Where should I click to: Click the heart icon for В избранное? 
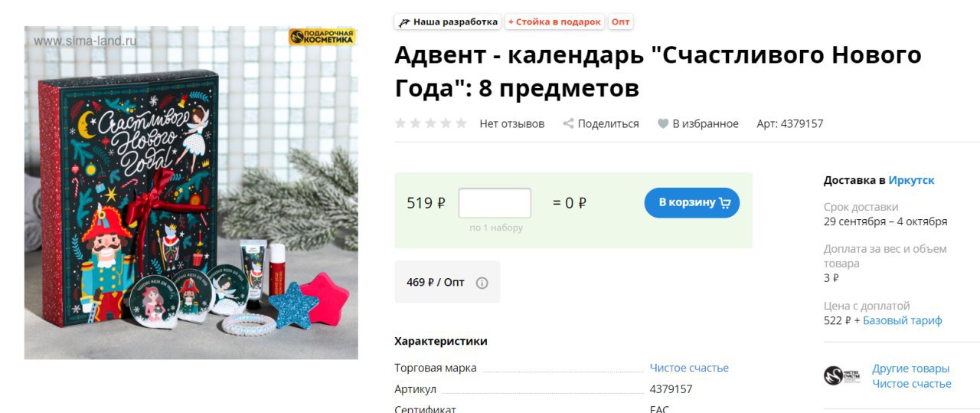(663, 123)
